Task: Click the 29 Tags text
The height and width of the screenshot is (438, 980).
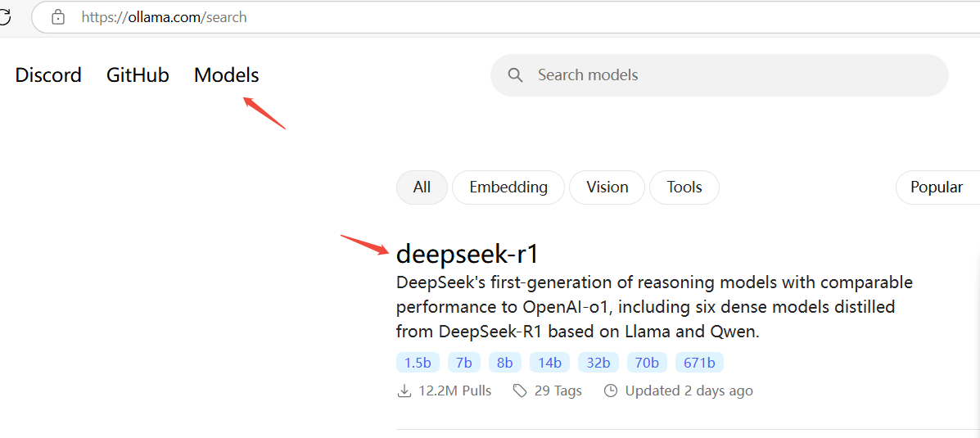Action: [x=558, y=391]
